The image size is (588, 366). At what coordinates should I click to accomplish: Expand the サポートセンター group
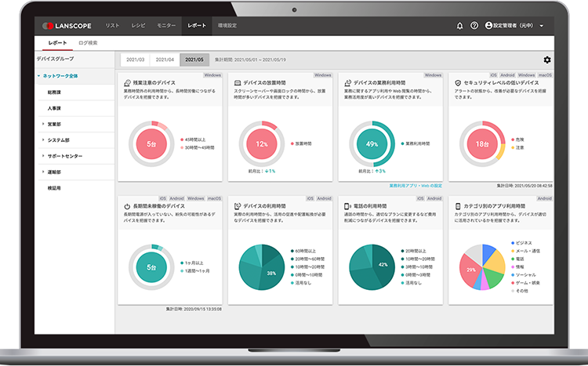click(43, 156)
